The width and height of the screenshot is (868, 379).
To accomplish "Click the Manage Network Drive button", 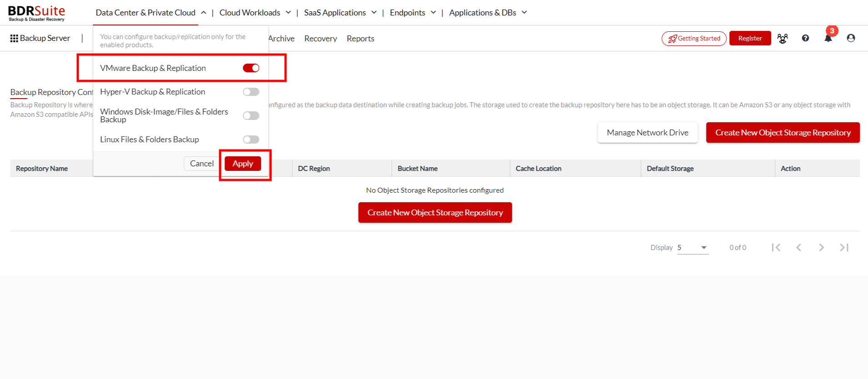I will 647,132.
